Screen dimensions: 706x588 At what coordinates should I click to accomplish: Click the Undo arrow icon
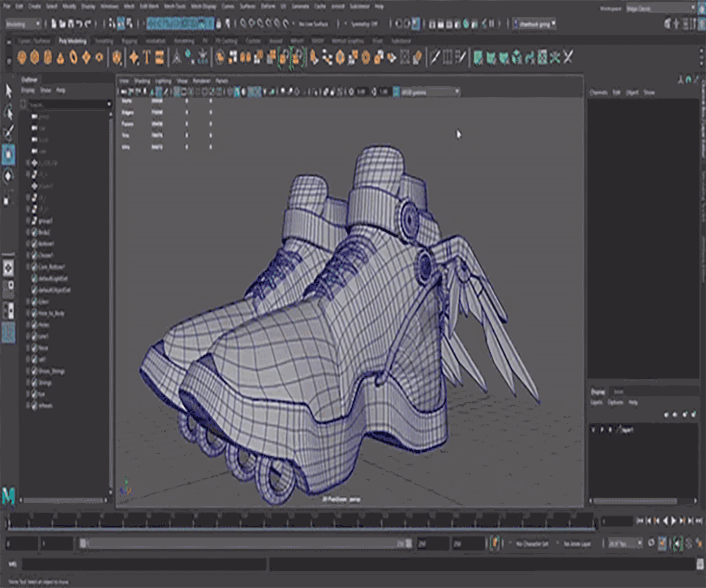(79, 24)
